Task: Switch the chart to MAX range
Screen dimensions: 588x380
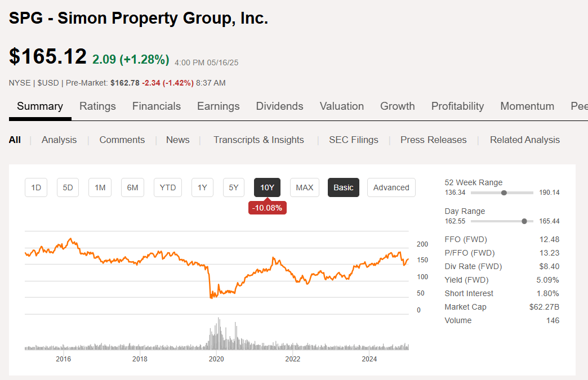Action: click(304, 187)
